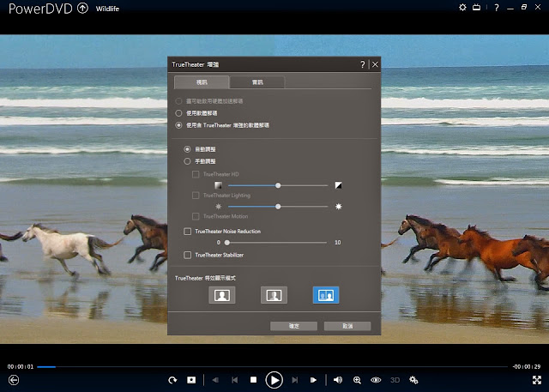Click the step forward button
Viewport: 549px width, 392px height.
pyautogui.click(x=314, y=380)
